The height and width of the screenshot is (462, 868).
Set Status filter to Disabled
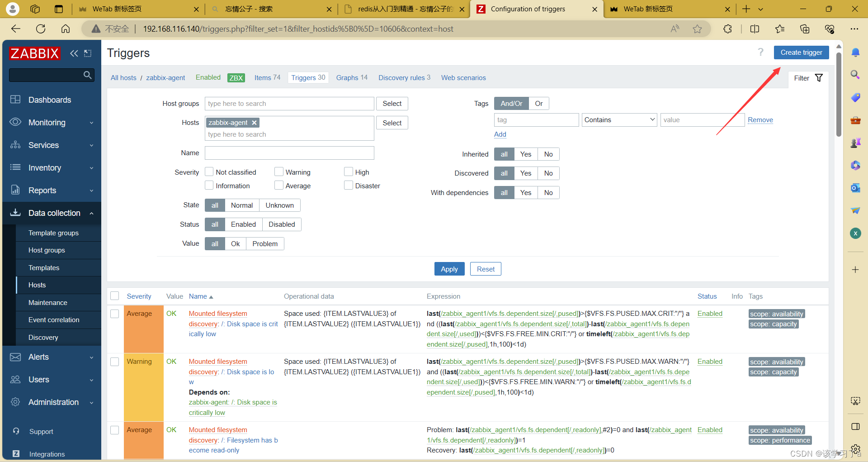[x=282, y=224]
